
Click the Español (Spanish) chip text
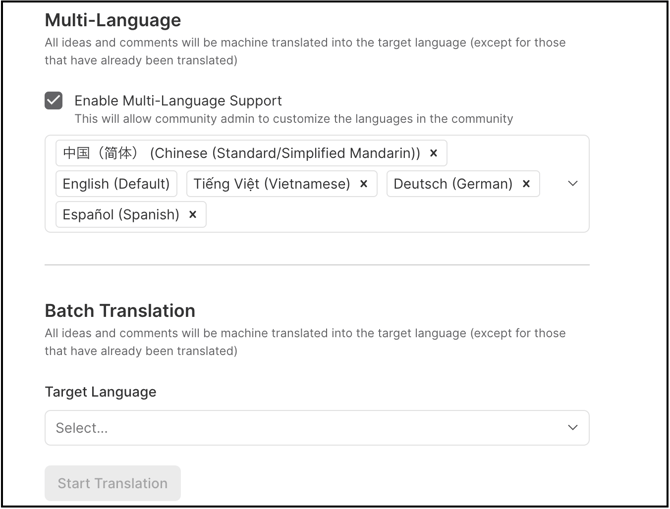click(120, 215)
